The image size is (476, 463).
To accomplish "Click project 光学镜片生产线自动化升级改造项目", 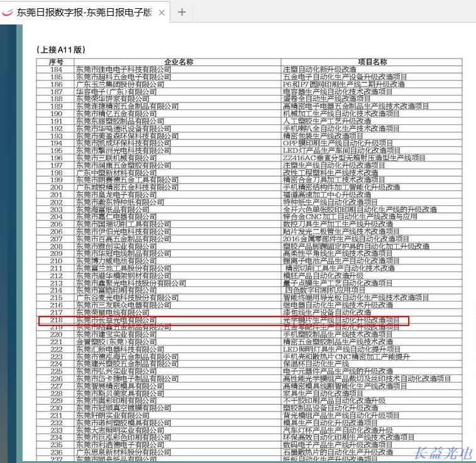I will (341, 320).
